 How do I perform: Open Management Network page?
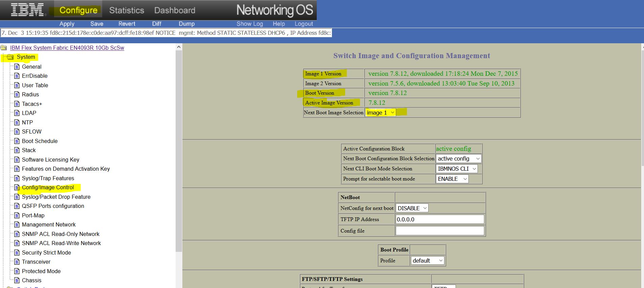coord(49,224)
